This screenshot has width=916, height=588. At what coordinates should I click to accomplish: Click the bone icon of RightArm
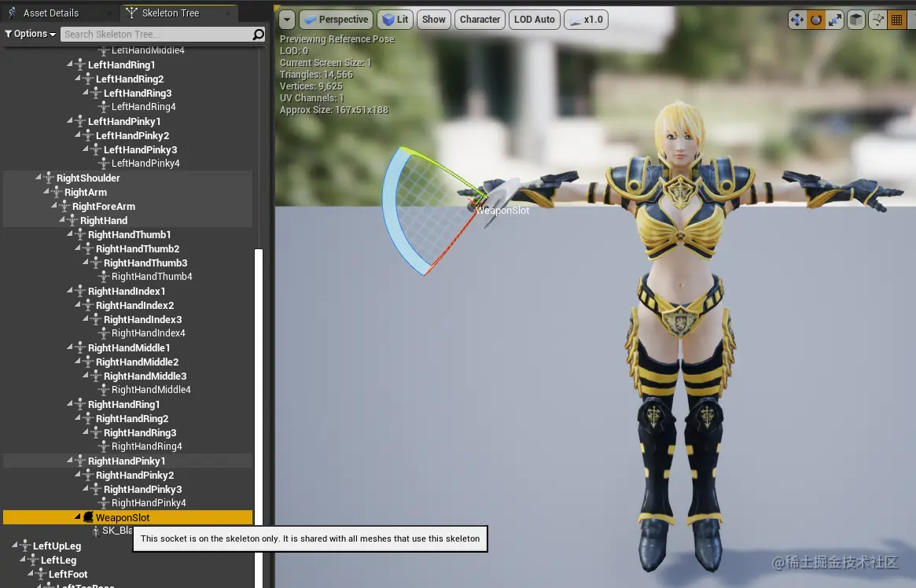57,192
